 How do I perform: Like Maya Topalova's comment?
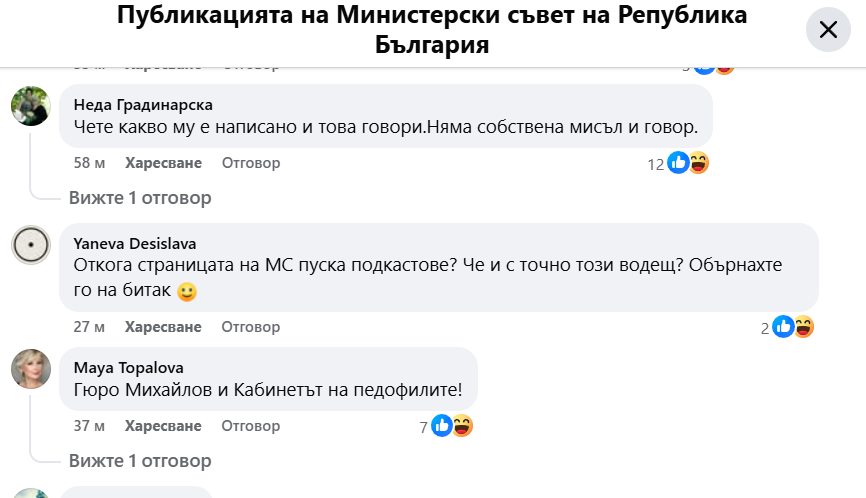coord(163,426)
